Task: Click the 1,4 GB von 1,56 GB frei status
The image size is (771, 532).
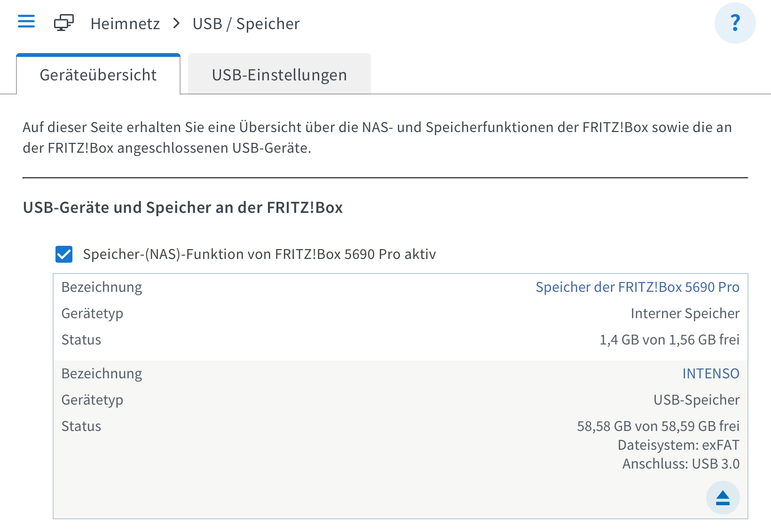Action: click(x=669, y=340)
